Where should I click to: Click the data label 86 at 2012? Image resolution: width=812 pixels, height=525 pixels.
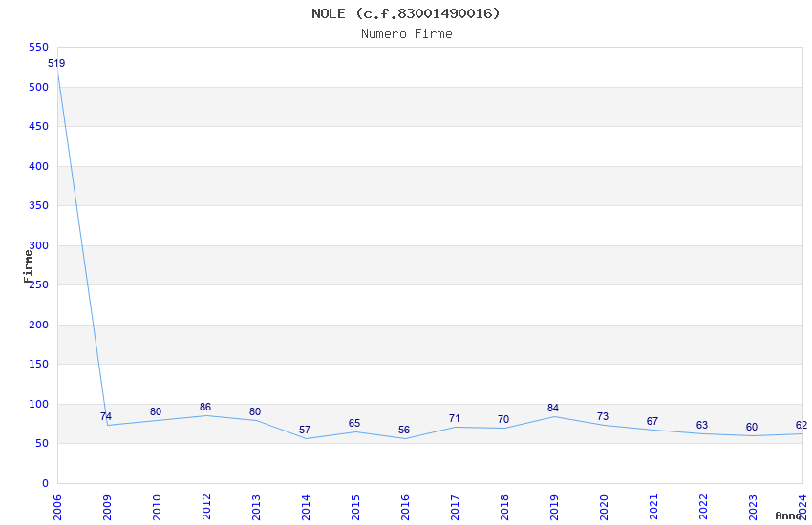point(205,407)
